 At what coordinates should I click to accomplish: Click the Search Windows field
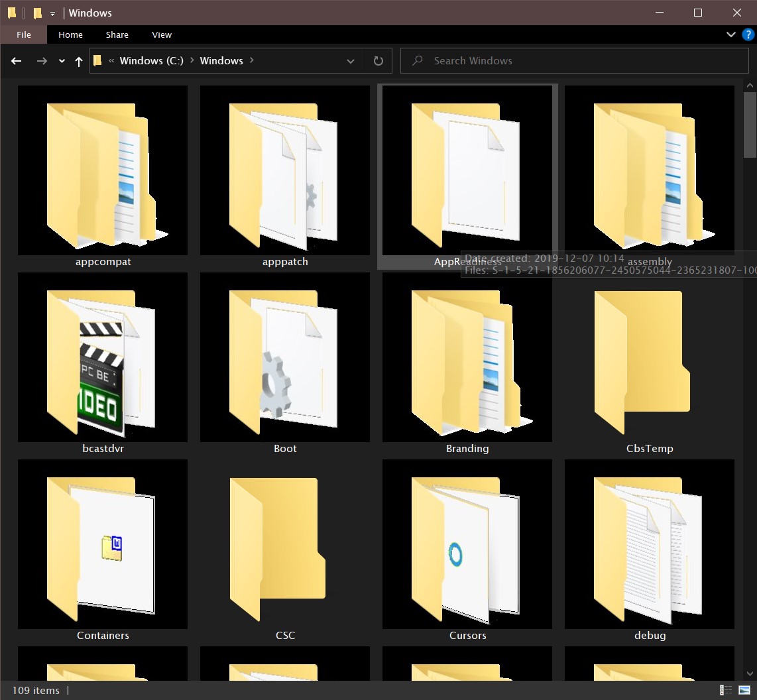[x=575, y=61]
